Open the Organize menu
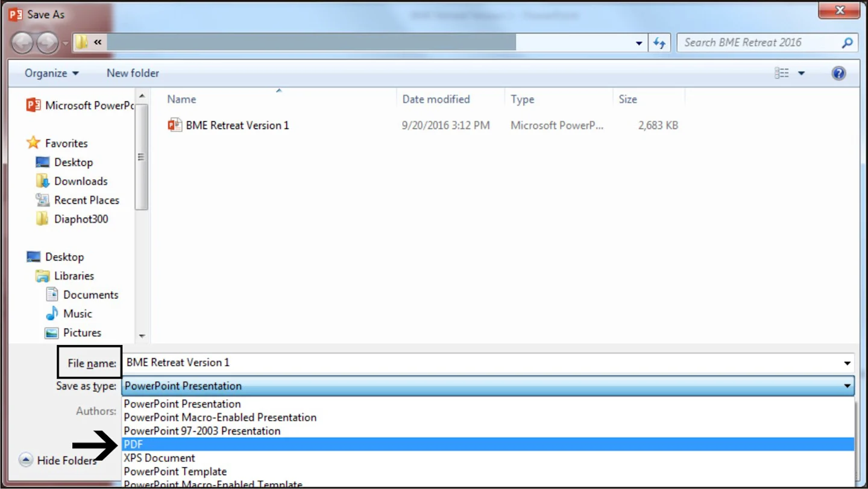 click(x=51, y=73)
